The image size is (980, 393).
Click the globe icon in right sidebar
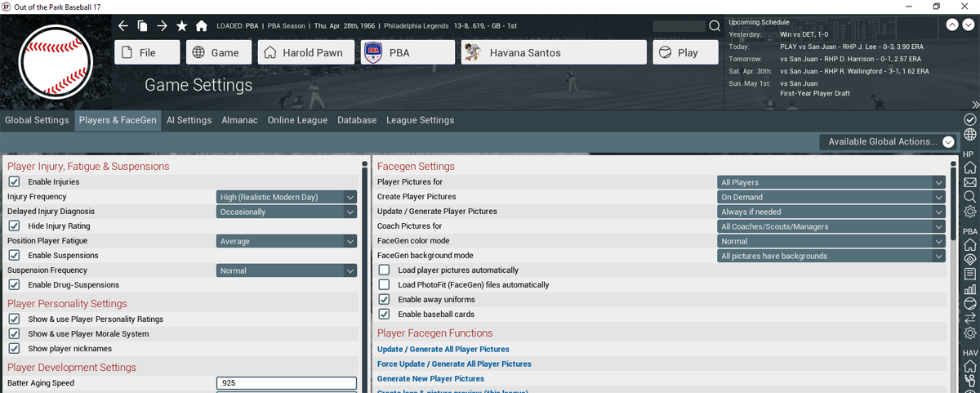coord(970,135)
